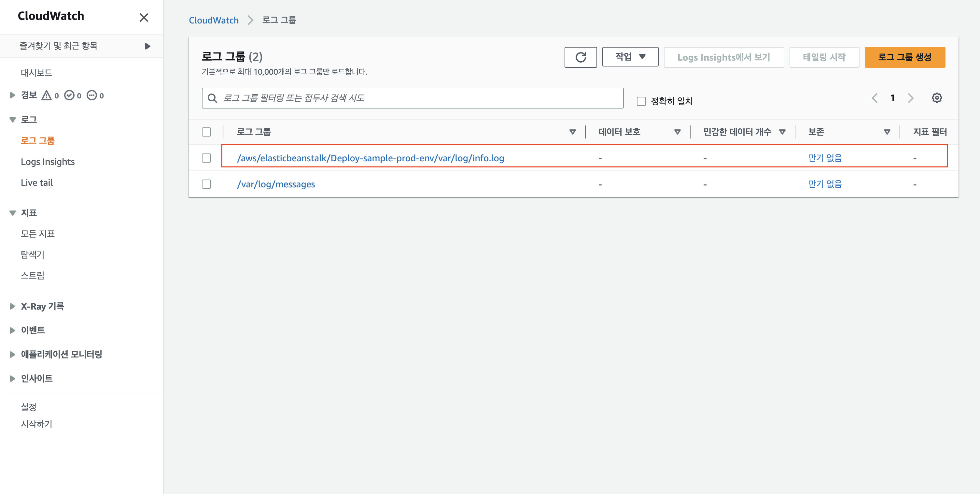Expand the 경보 tree section
Viewport: 980px width, 494px height.
click(x=12, y=95)
